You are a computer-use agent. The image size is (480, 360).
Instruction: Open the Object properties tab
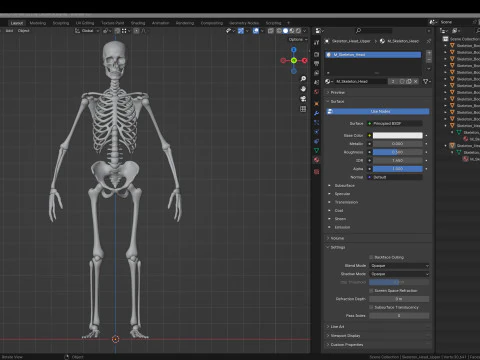(316, 104)
